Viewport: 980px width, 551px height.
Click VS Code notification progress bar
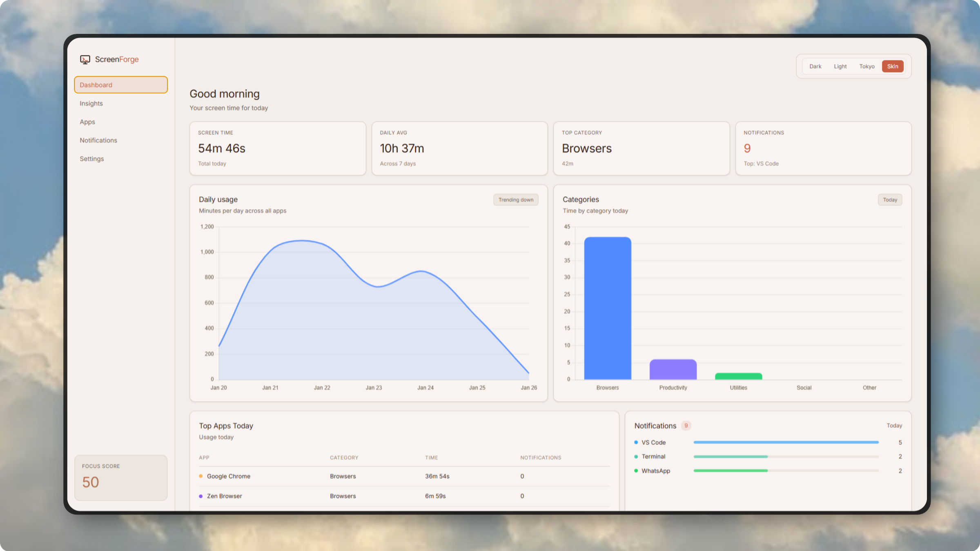pyautogui.click(x=786, y=442)
